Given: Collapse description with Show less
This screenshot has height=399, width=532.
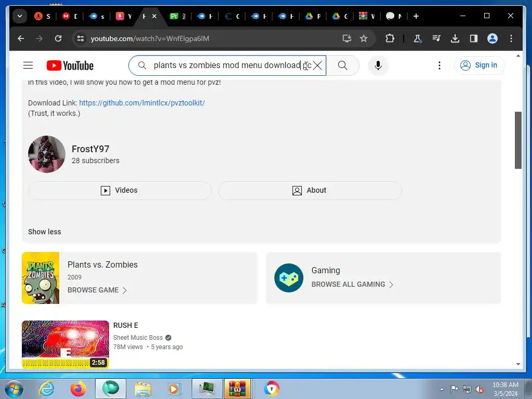Looking at the screenshot, I should point(45,232).
